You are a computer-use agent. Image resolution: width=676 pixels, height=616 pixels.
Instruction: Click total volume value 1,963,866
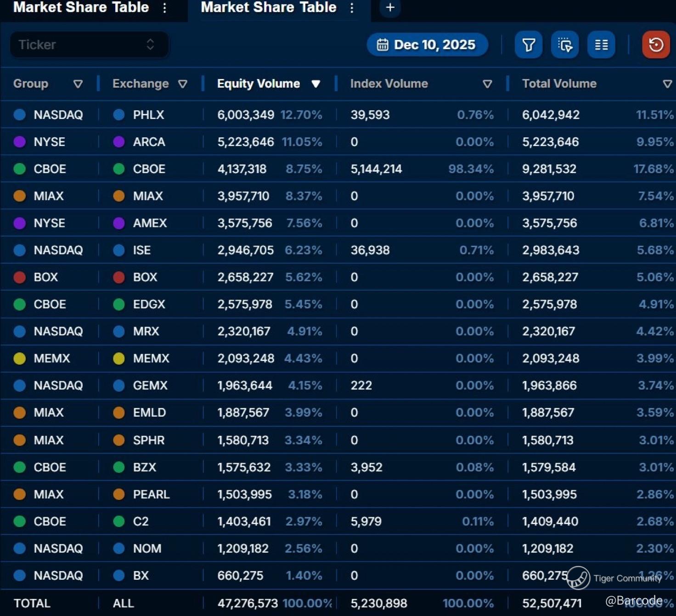(x=549, y=385)
